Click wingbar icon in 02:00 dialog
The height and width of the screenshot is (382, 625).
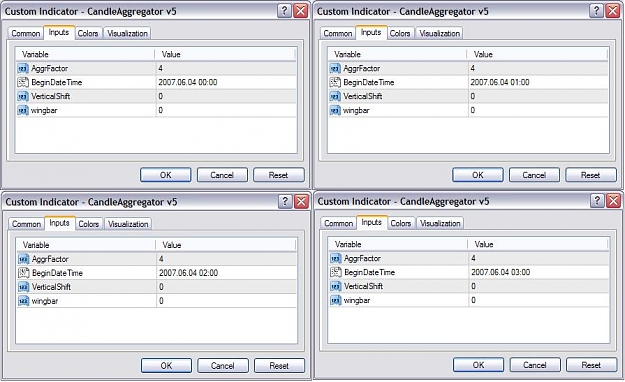coord(24,301)
